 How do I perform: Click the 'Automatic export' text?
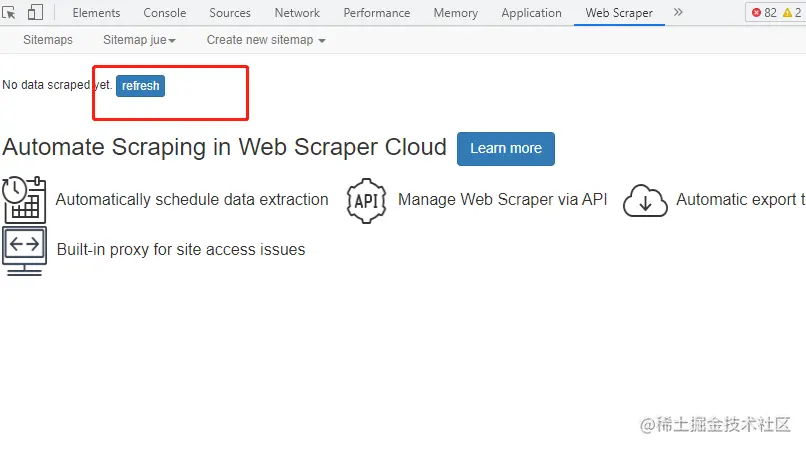tap(740, 200)
